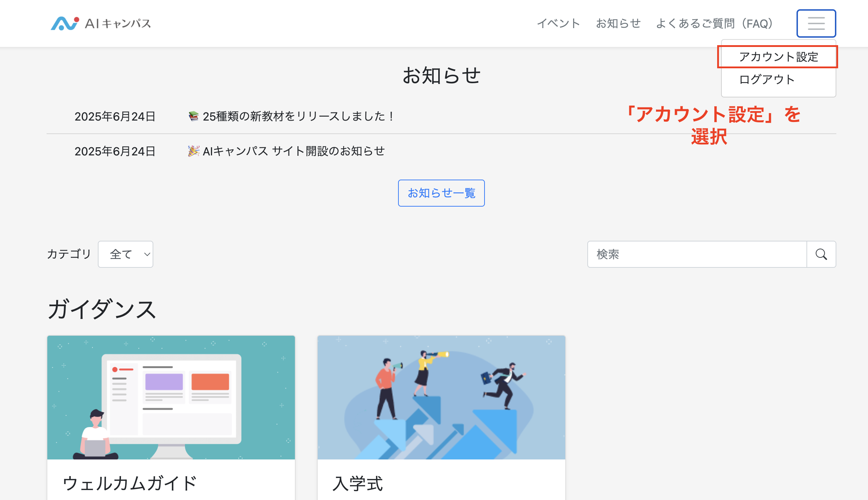Click the AIキャンパス site name text
Image resolution: width=868 pixels, height=500 pixels.
click(118, 23)
